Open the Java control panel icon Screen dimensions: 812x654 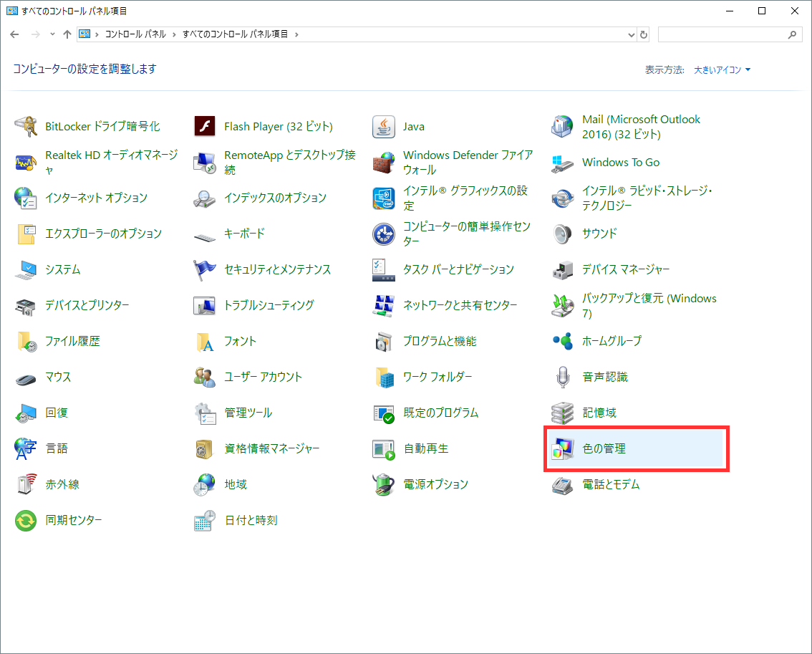coord(384,127)
